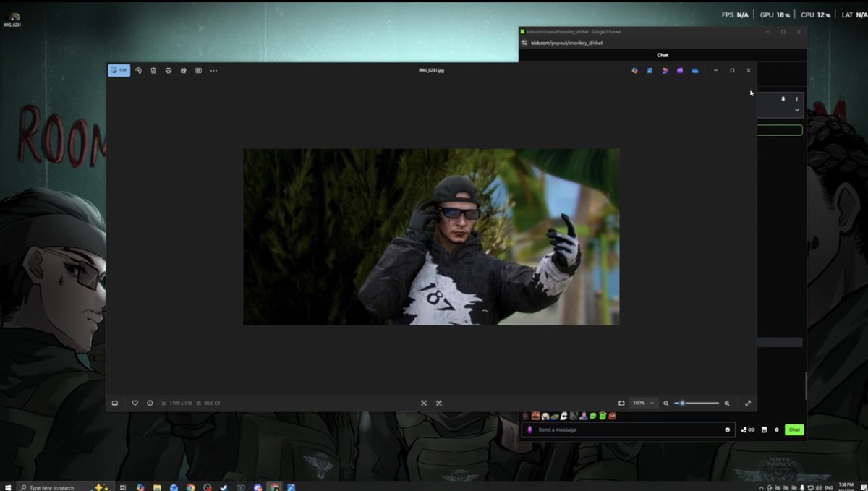Print the image using the printer icon
The image size is (868, 491).
point(169,70)
